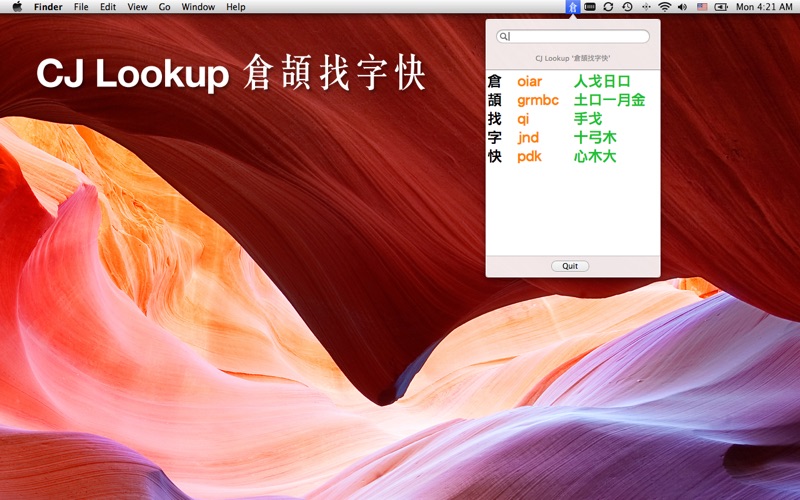
Task: Open the battery status menu
Action: 721,7
